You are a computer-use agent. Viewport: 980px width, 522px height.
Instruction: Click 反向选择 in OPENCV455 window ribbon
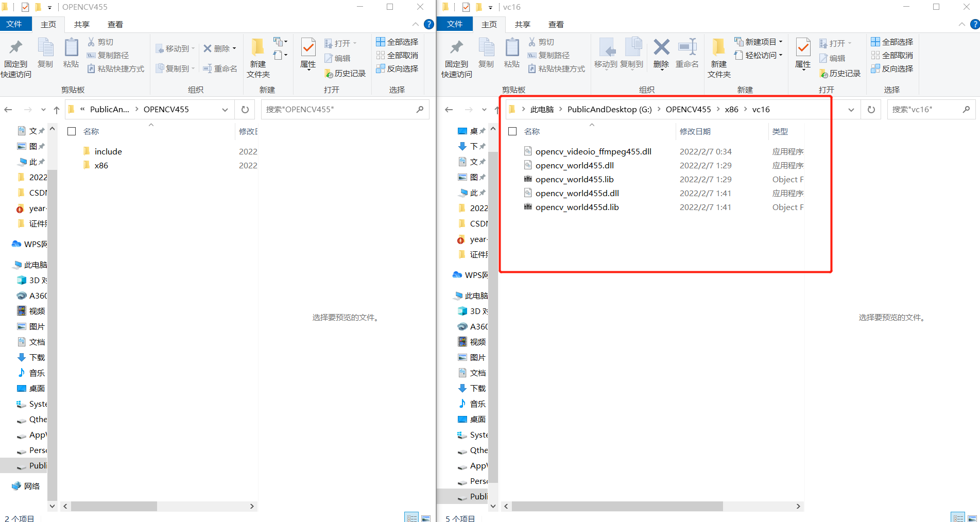(x=397, y=68)
